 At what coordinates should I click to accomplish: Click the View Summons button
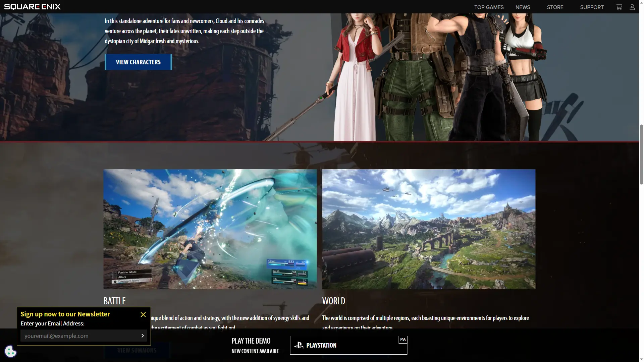137,351
